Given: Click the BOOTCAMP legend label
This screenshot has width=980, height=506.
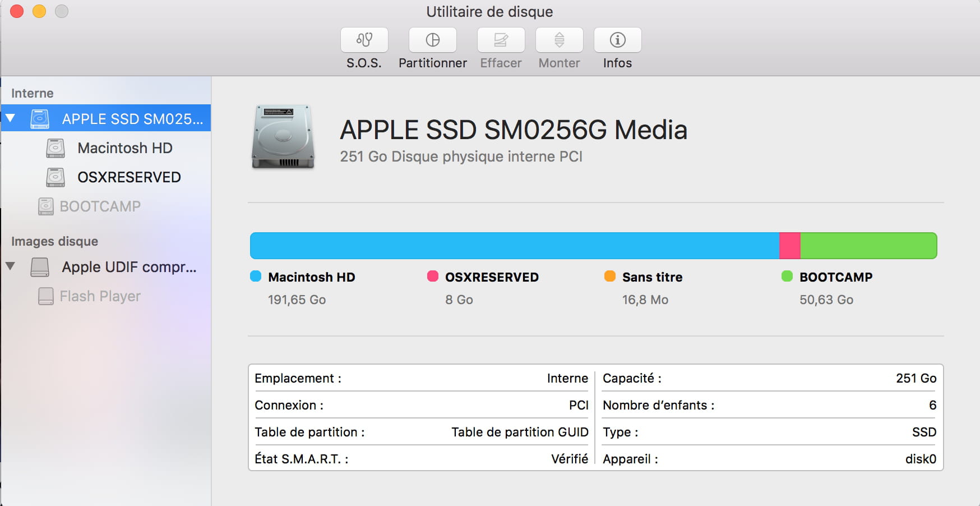Looking at the screenshot, I should point(836,277).
